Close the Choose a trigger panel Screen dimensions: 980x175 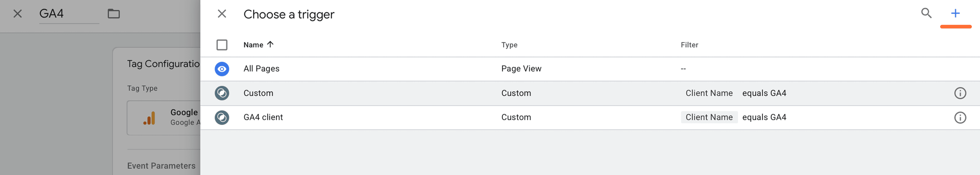(222, 14)
